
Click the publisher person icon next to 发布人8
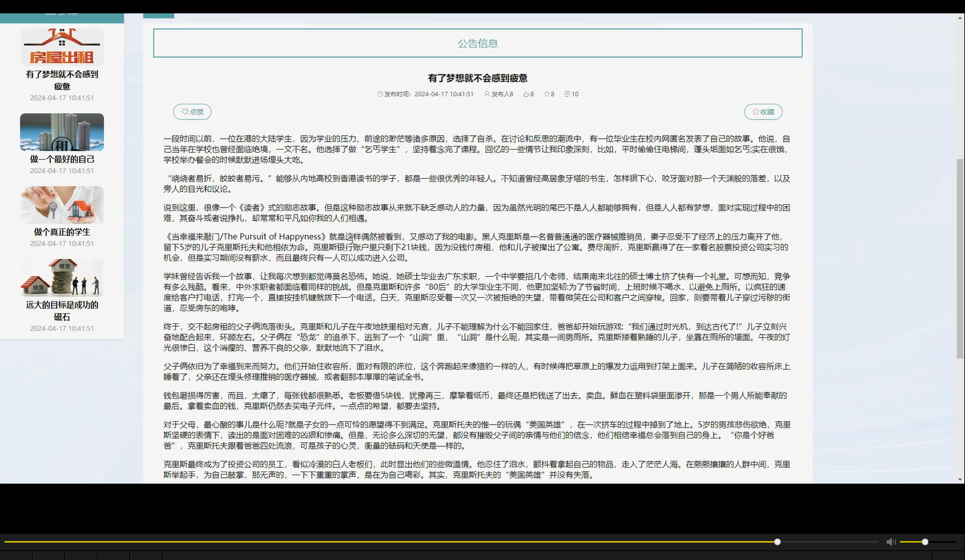pos(487,94)
